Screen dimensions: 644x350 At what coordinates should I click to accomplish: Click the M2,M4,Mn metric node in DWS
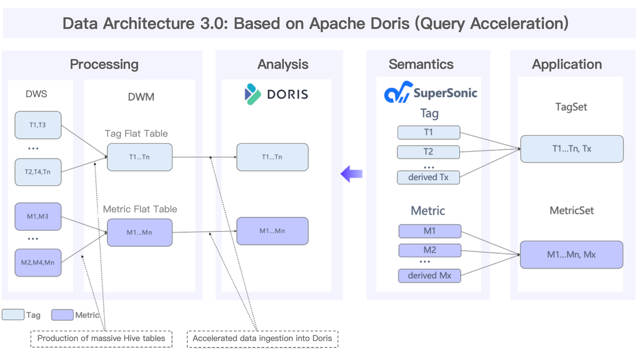[x=38, y=262]
